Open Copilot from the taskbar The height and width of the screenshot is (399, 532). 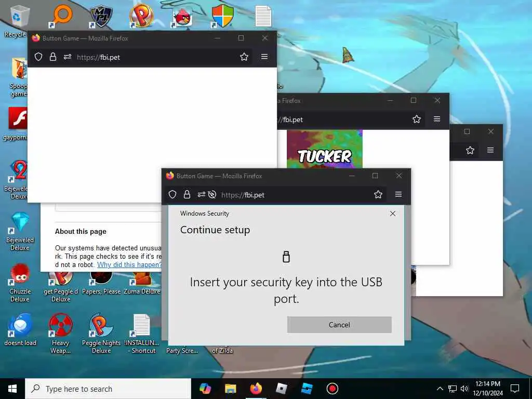[x=205, y=389]
